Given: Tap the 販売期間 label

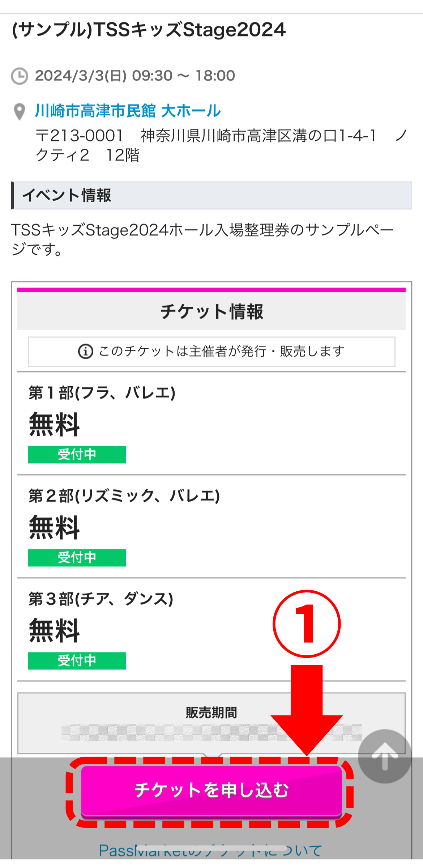Looking at the screenshot, I should 211,713.
